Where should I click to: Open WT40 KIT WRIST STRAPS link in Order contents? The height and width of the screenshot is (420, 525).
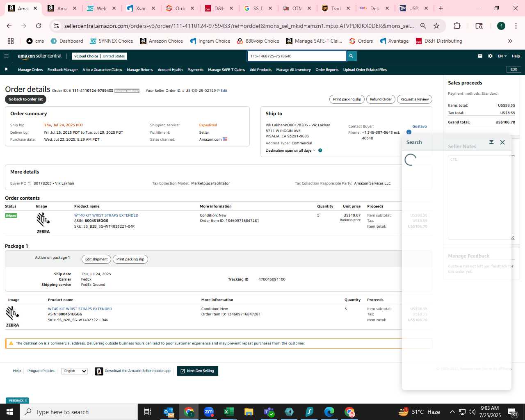point(106,215)
